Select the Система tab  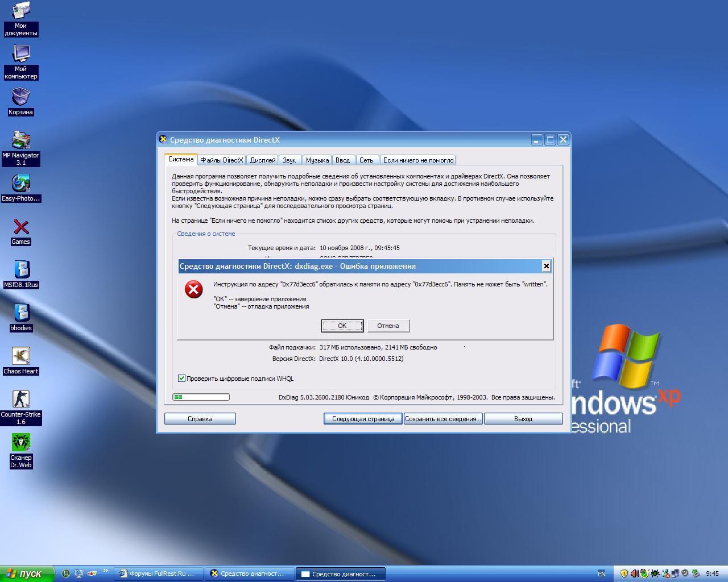click(181, 159)
